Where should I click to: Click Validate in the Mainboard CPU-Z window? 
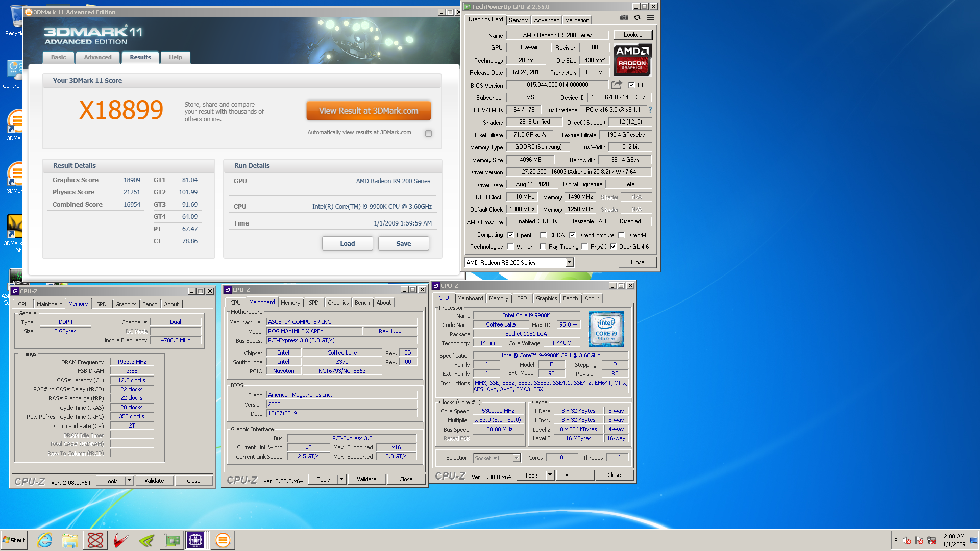tap(366, 479)
